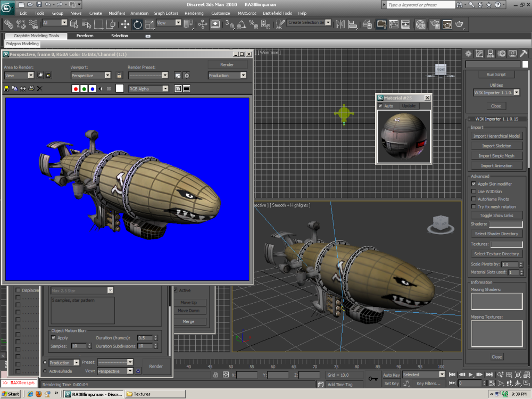This screenshot has width=532, height=399.
Task: Enable Use W3DSkin checkbox
Action: (473, 192)
